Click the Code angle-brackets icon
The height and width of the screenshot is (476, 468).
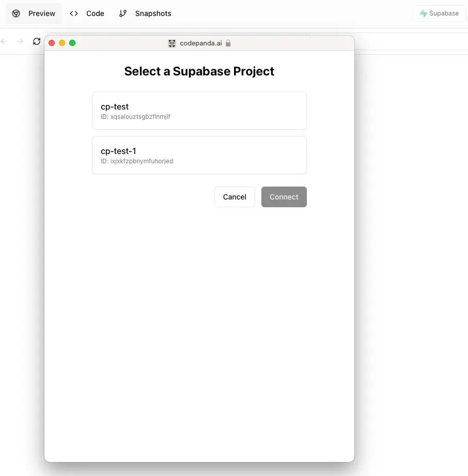[x=74, y=13]
